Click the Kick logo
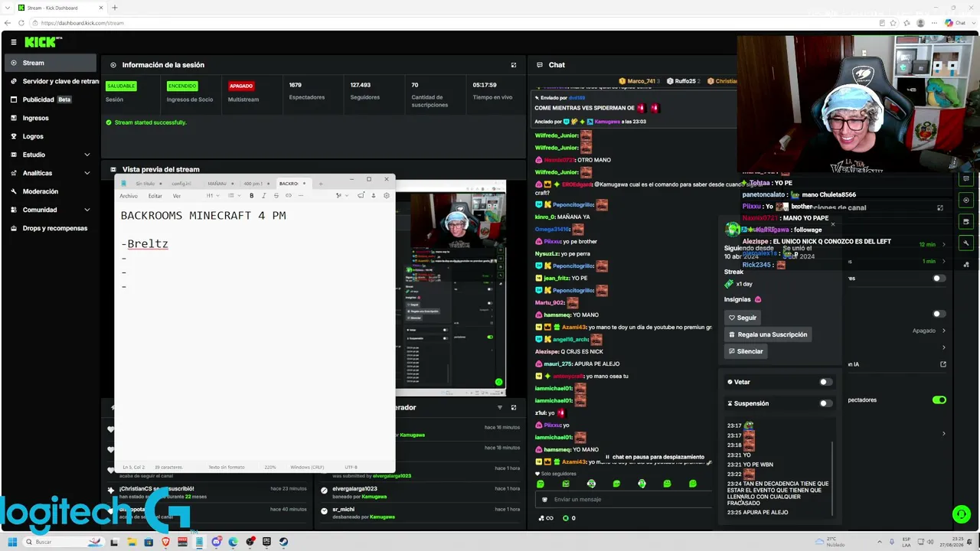 [43, 42]
